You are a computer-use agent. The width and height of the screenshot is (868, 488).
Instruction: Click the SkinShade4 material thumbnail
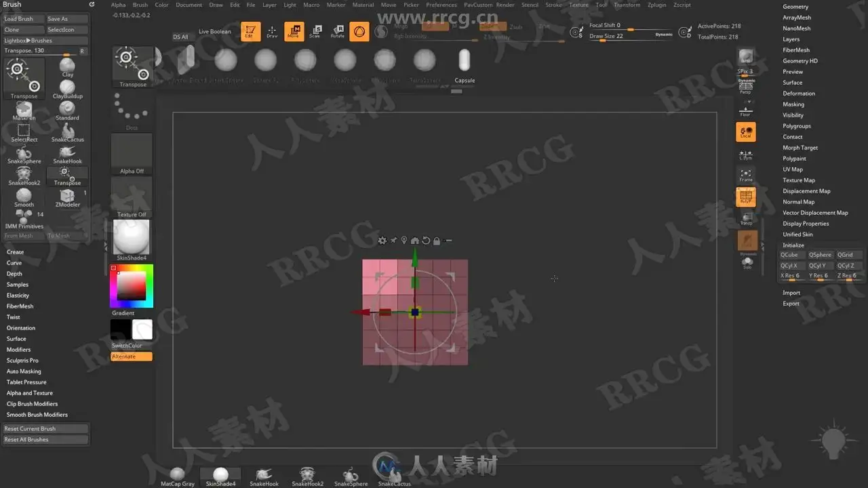[132, 241]
